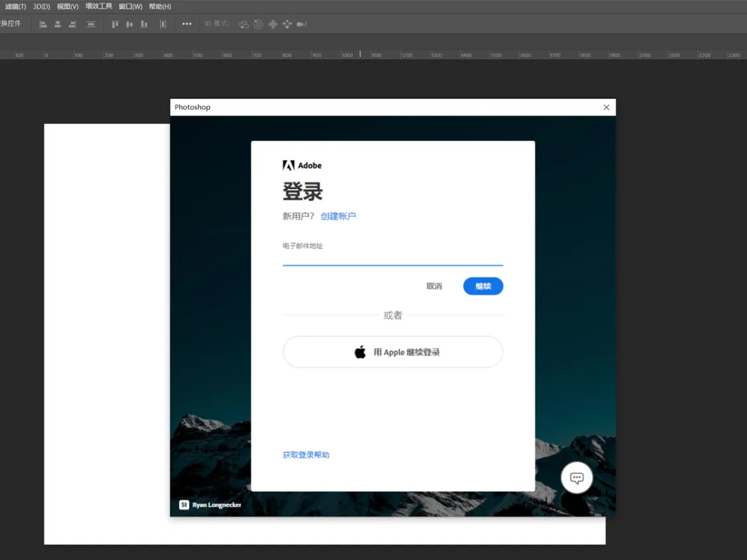
Task: Activate the orbit 3D camera mode icon
Action: pos(244,24)
